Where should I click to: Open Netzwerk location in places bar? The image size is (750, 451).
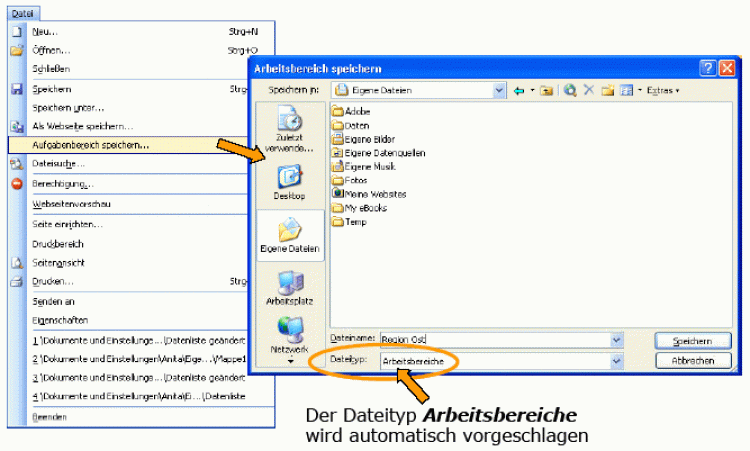[x=290, y=336]
